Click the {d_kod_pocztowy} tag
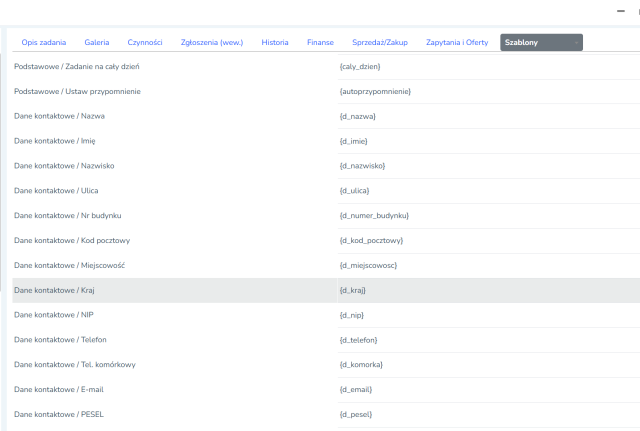This screenshot has height=431, width=640. pyautogui.click(x=371, y=240)
